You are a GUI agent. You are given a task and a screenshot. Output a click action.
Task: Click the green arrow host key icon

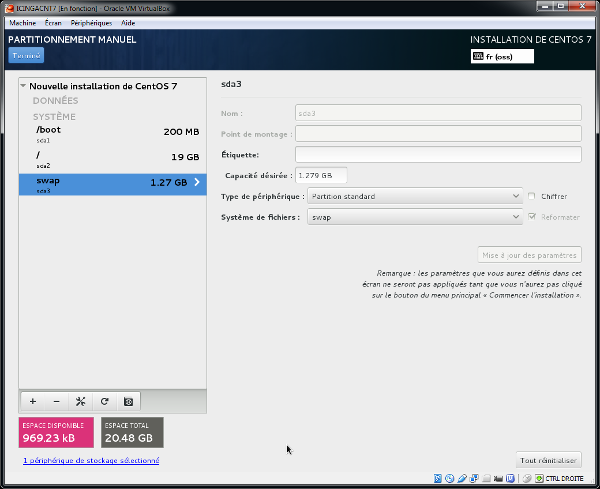539,478
